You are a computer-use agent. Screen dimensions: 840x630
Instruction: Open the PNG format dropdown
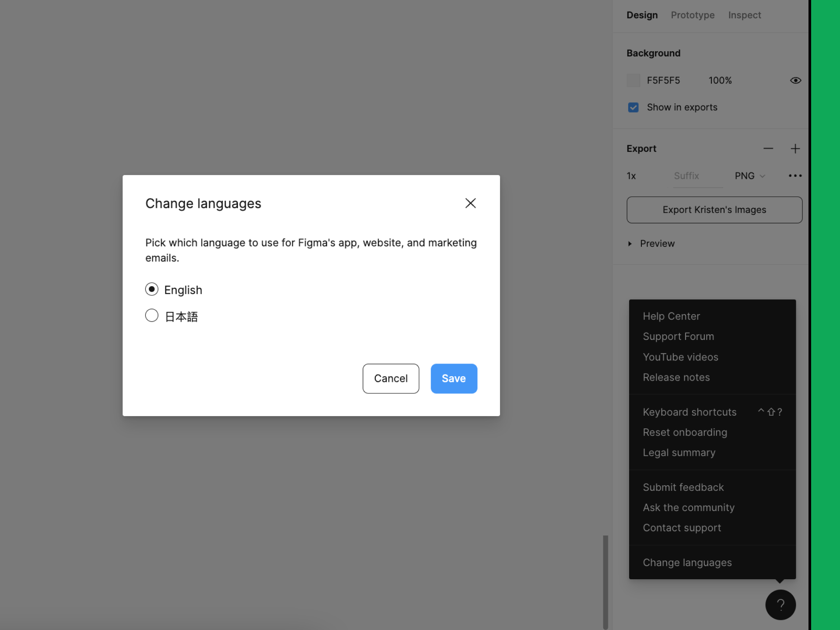click(x=749, y=175)
